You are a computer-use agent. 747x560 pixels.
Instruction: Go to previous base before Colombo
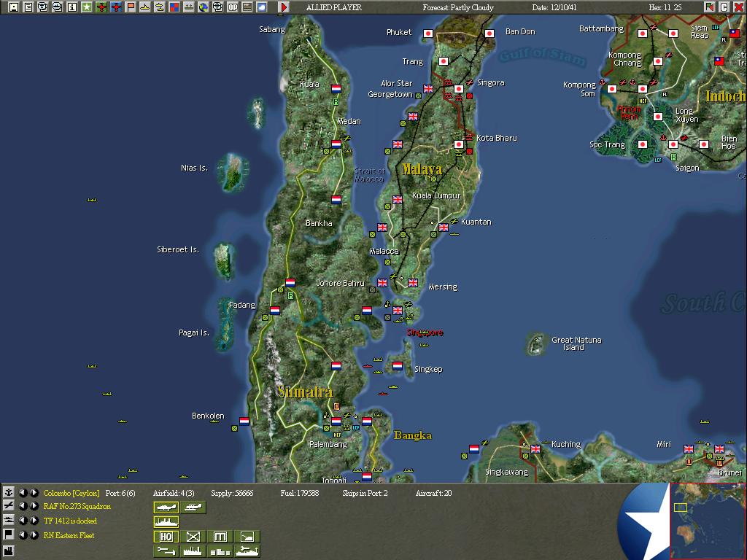pos(23,492)
